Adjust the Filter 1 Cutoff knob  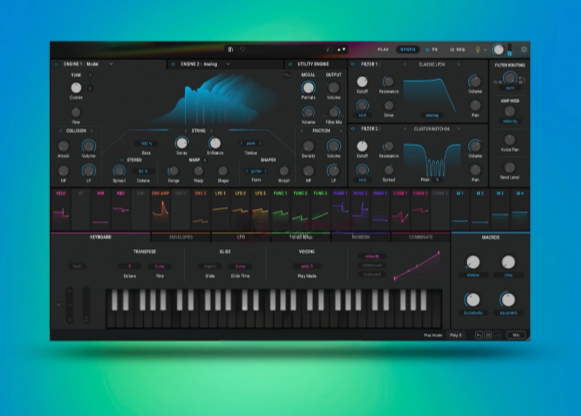pyautogui.click(x=362, y=81)
